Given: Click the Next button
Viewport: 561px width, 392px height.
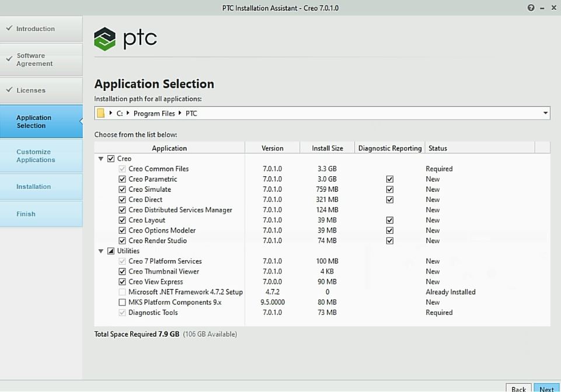Looking at the screenshot, I should pos(546,388).
